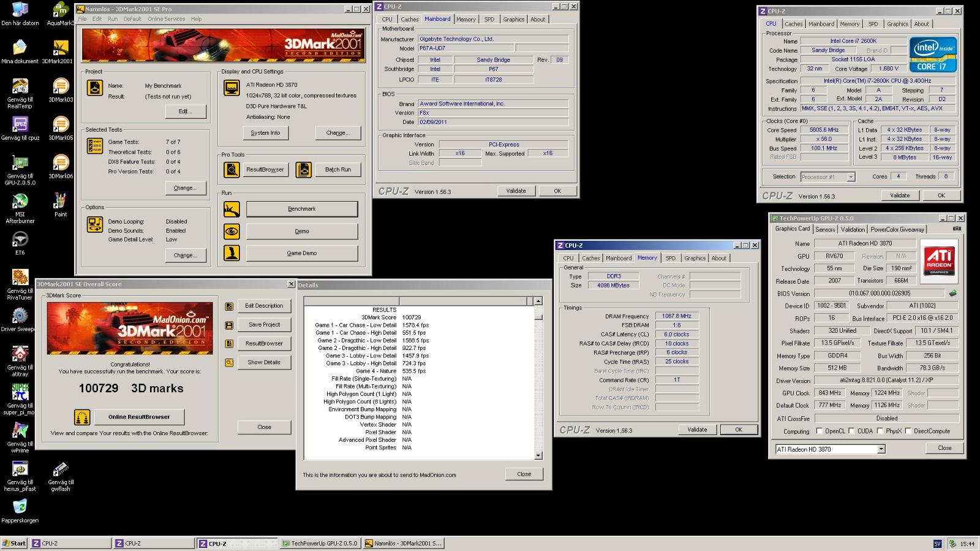
Task: Click the Edit button in the Project section
Action: tap(186, 112)
